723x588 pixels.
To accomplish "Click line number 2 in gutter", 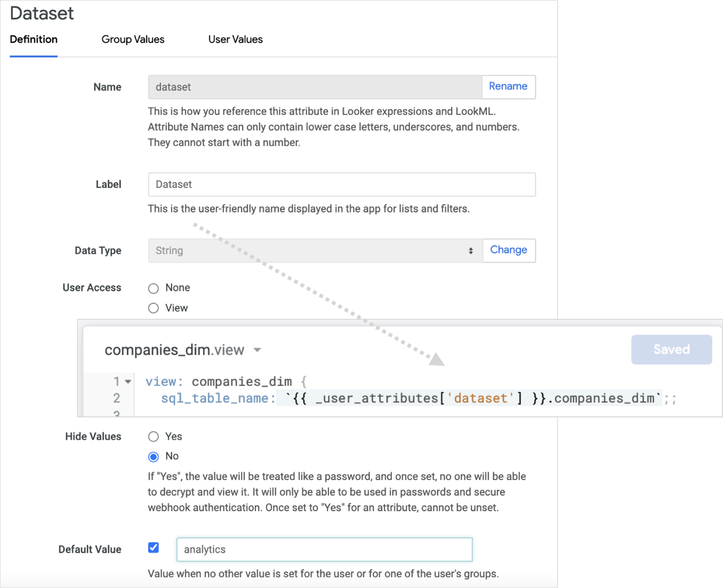I will (117, 398).
